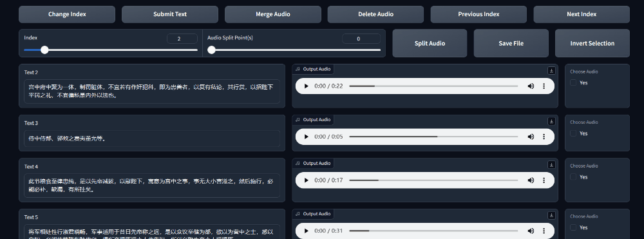Download the Text 3 output audio
This screenshot has width=644, height=239.
551,121
